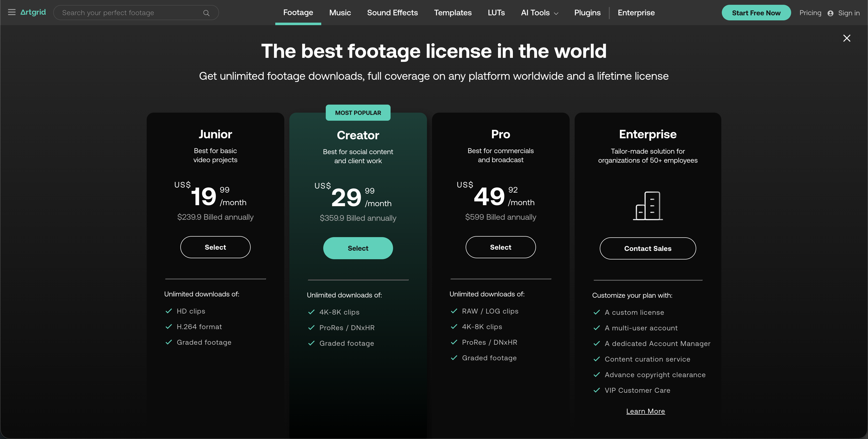
Task: Click the Creator plan title
Action: (x=358, y=135)
